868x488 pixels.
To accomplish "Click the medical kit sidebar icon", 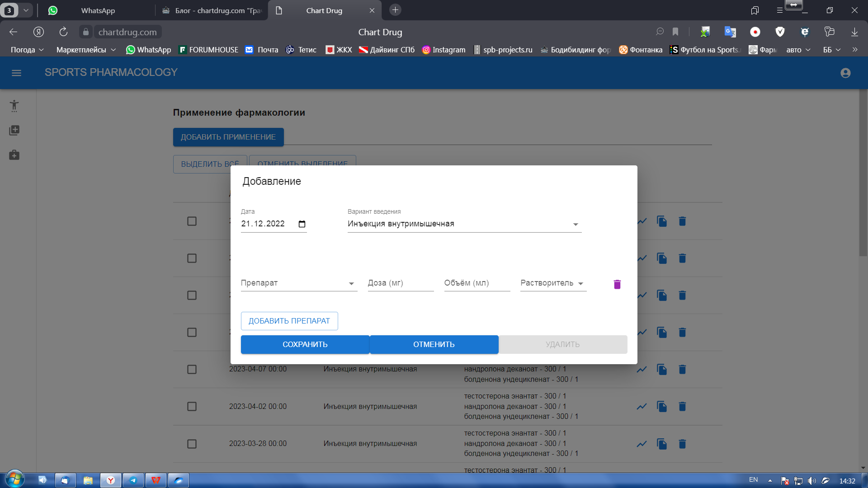I will tap(14, 155).
